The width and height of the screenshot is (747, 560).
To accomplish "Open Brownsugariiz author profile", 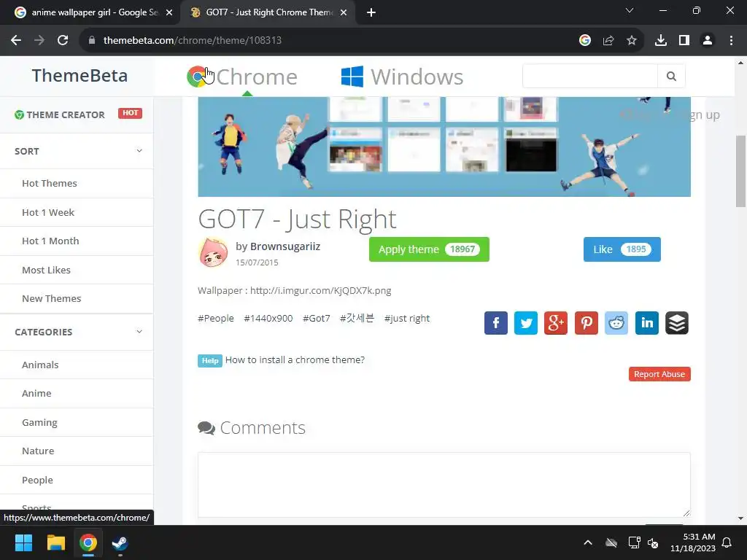I will tap(285, 246).
